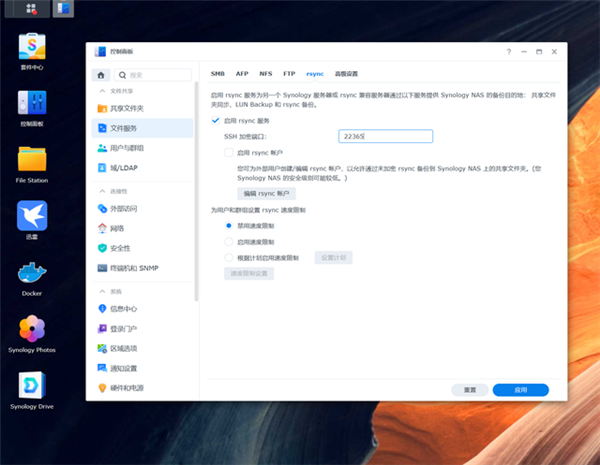This screenshot has width=600, height=465.
Task: Click the home icon in Control Panel
Action: 101,75
